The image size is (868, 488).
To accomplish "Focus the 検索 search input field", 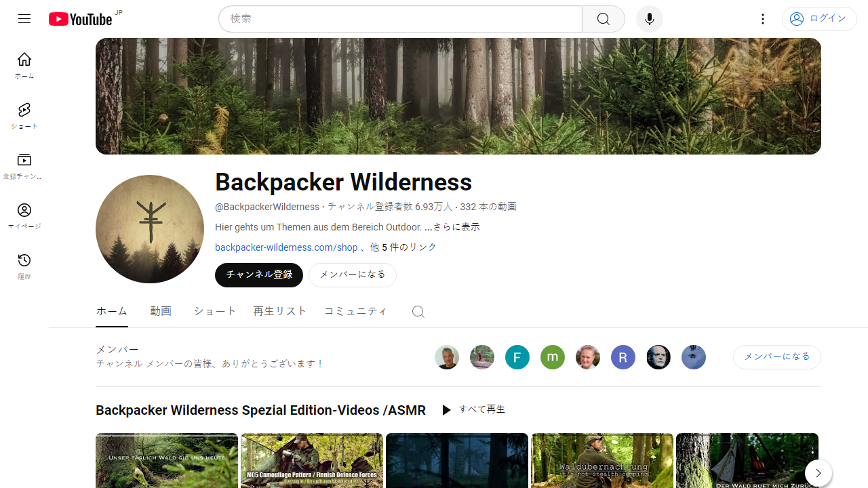I will point(400,19).
